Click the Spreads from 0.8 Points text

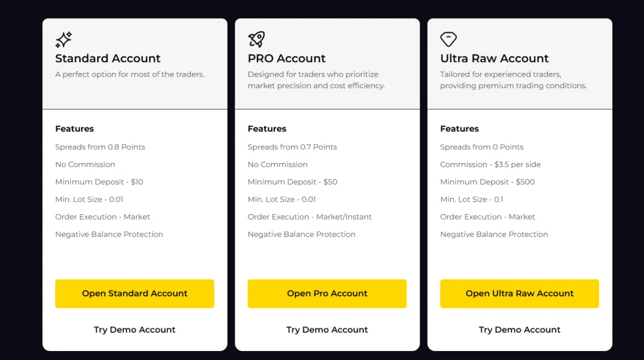[x=100, y=147]
